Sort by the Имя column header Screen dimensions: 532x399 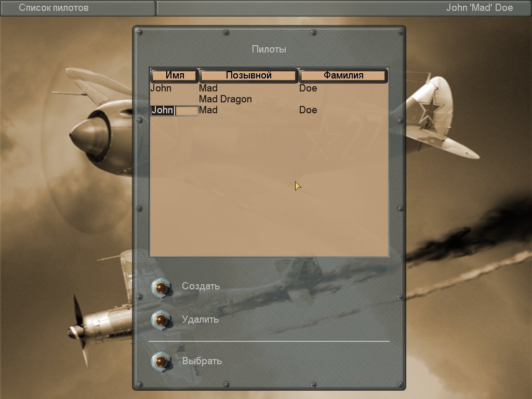[175, 75]
